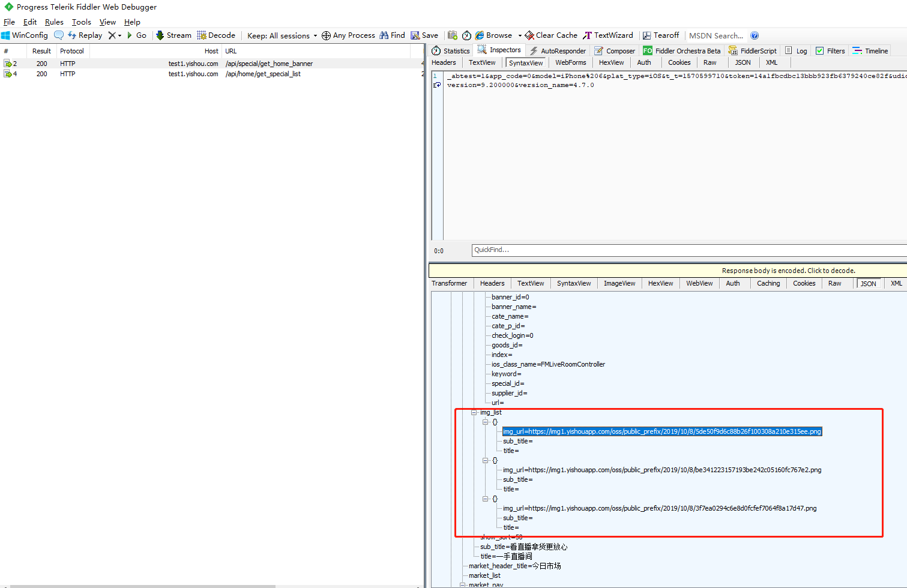
Task: Open the FiddlerScript tab
Action: click(x=753, y=51)
